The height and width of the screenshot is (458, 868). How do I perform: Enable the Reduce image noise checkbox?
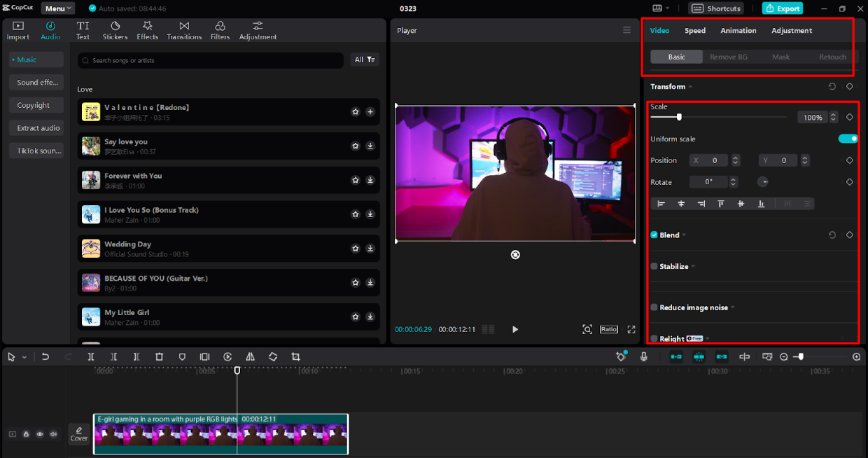pos(654,307)
